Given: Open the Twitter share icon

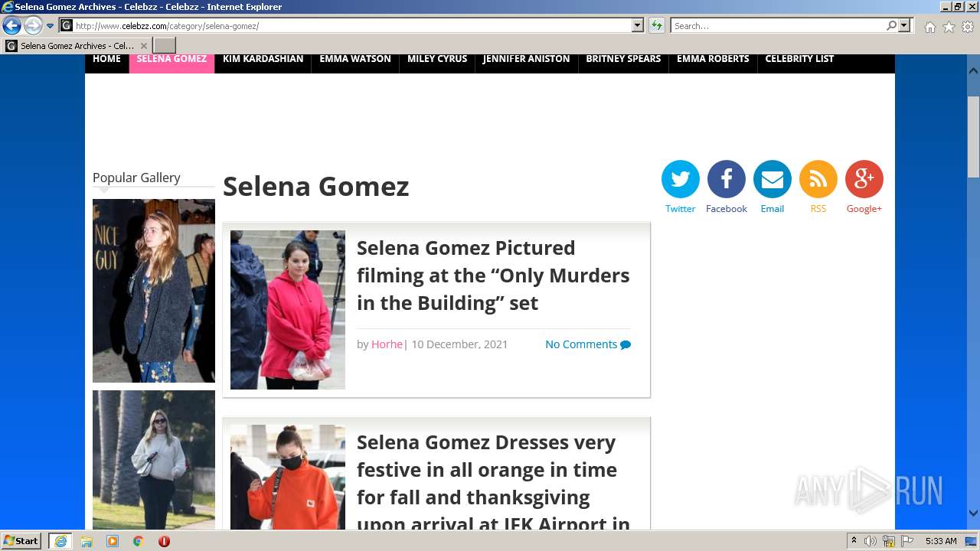Looking at the screenshot, I should tap(681, 179).
